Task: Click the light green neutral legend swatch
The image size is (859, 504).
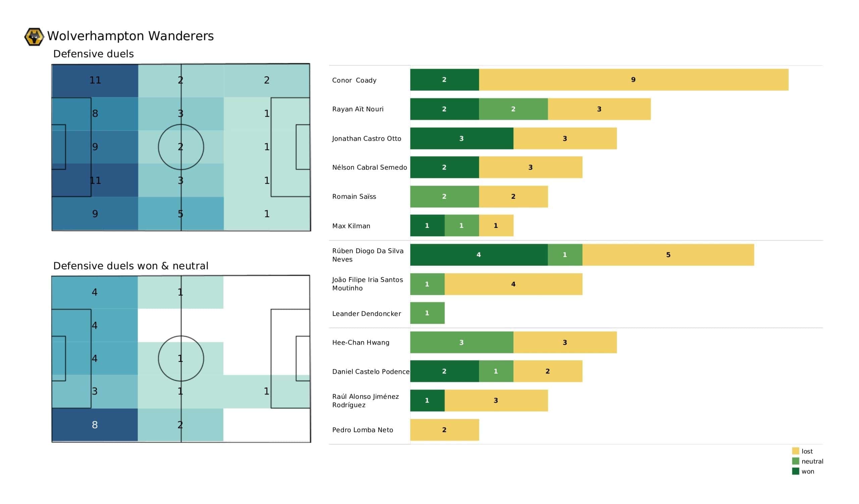Action: click(x=796, y=461)
